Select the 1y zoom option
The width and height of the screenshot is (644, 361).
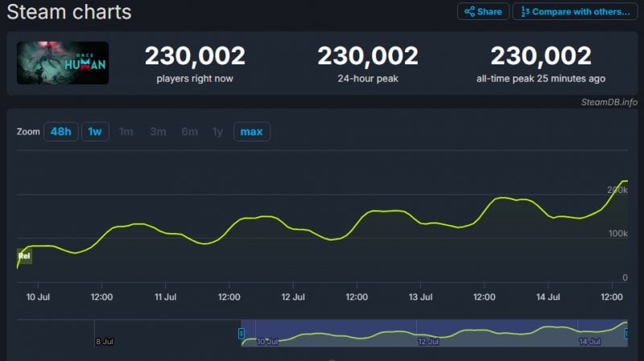217,131
